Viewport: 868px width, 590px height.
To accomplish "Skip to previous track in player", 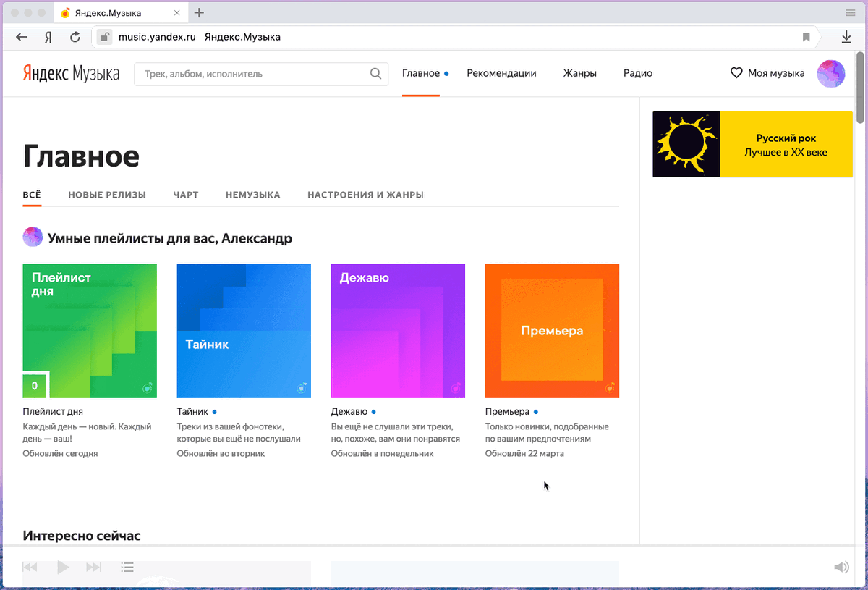I will (x=30, y=568).
